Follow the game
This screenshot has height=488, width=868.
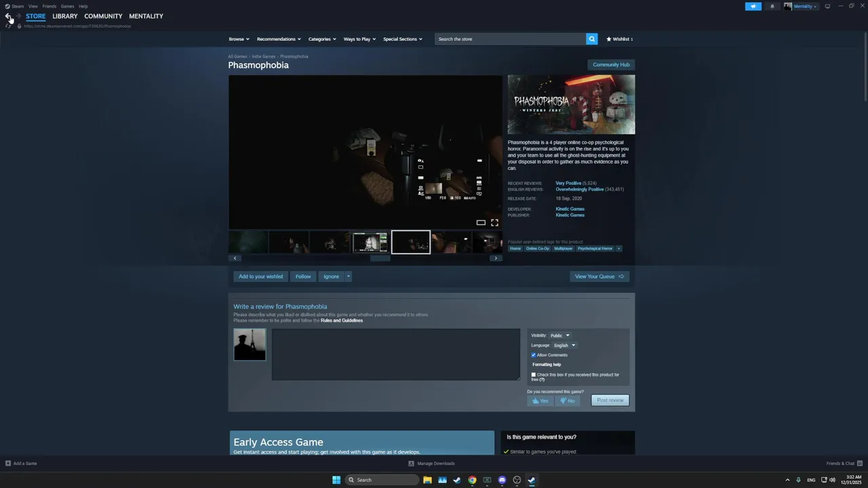tap(303, 277)
